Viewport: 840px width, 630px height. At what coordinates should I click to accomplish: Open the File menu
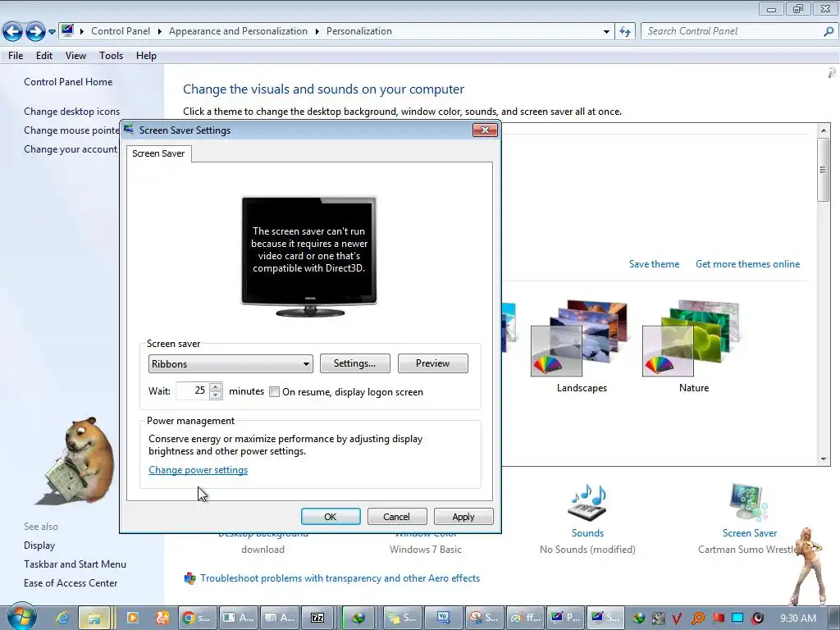pyautogui.click(x=16, y=56)
